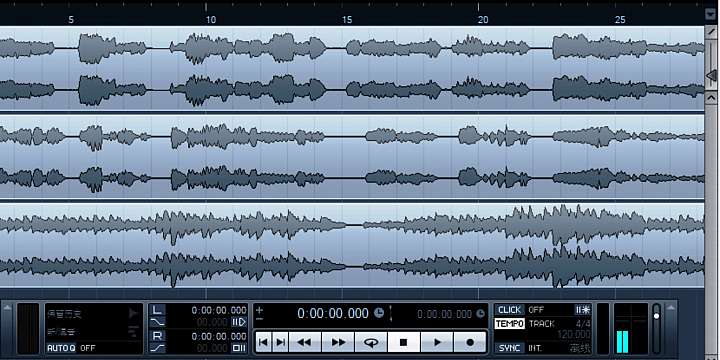Collapse transport panel right triangle
Viewport: 720px width, 360px height.
coord(671,307)
